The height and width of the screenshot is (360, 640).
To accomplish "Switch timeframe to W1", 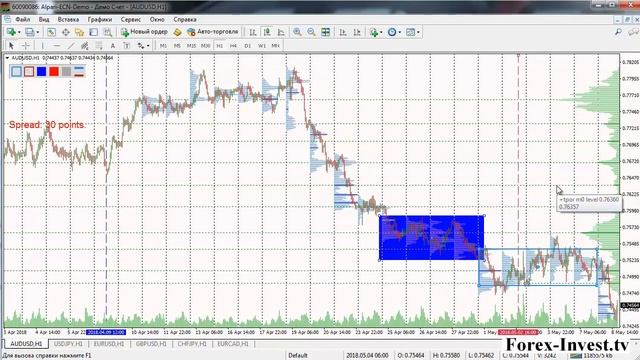I will [262, 46].
